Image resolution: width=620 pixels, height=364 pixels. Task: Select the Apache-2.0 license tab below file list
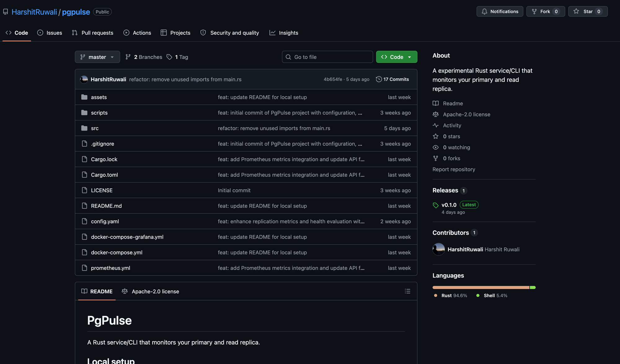(150, 292)
